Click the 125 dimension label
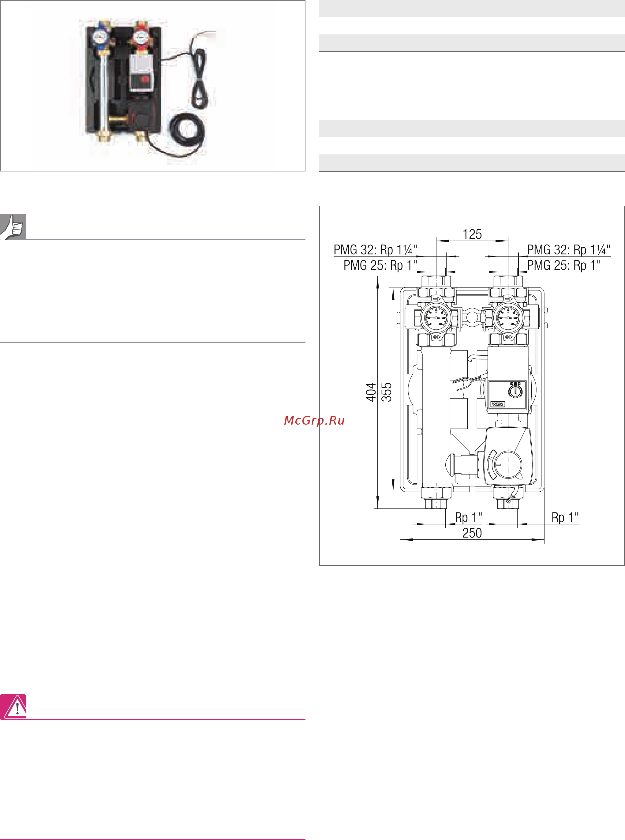Image resolution: width=625 pixels, height=840 pixels. coord(472,234)
